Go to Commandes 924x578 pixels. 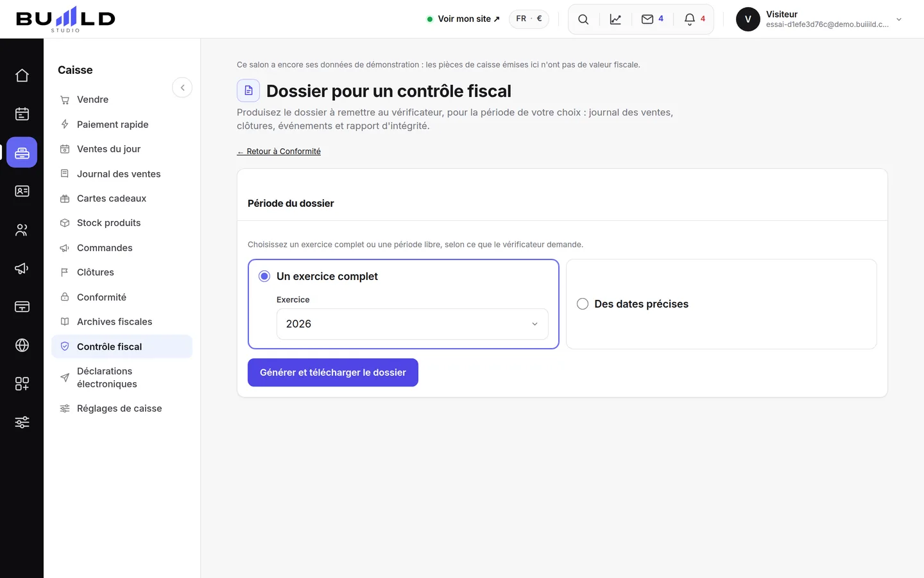click(122, 248)
